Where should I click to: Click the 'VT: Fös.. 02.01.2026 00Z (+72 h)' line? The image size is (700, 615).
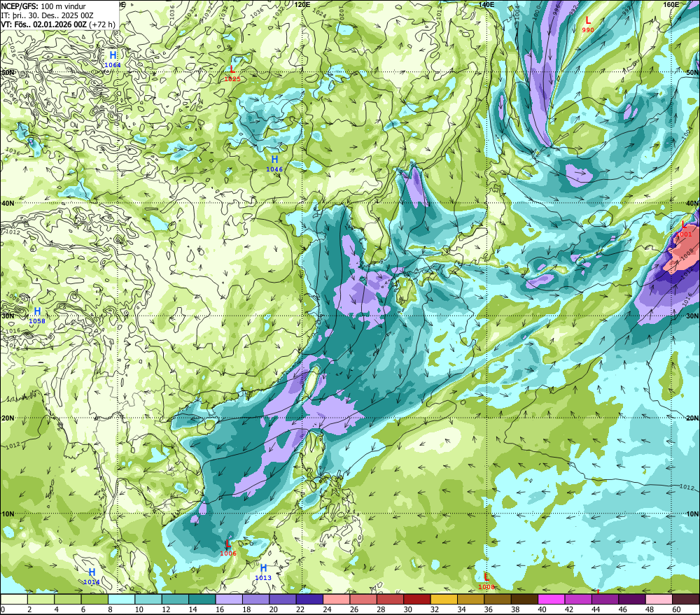click(57, 24)
